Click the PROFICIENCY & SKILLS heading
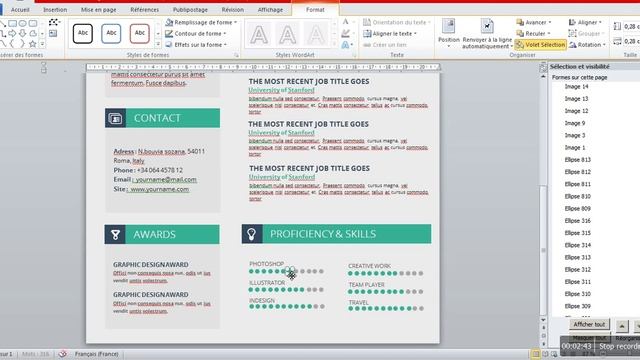 coord(323,234)
